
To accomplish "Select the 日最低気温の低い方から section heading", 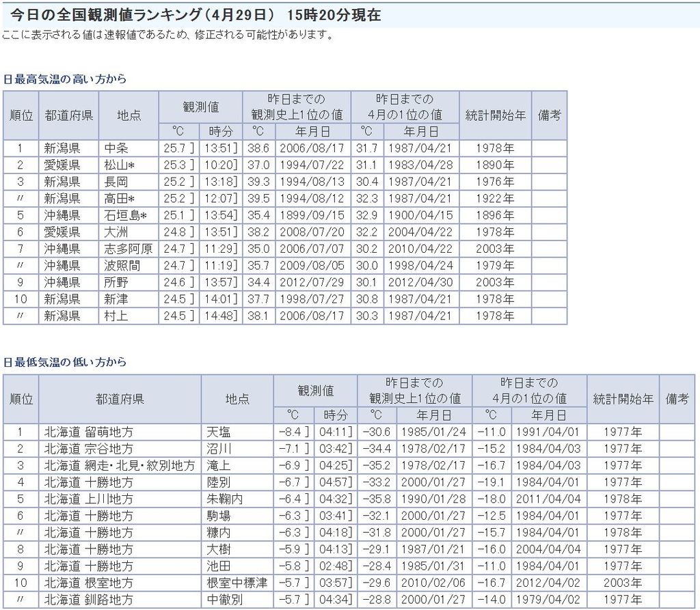I will point(65,362).
